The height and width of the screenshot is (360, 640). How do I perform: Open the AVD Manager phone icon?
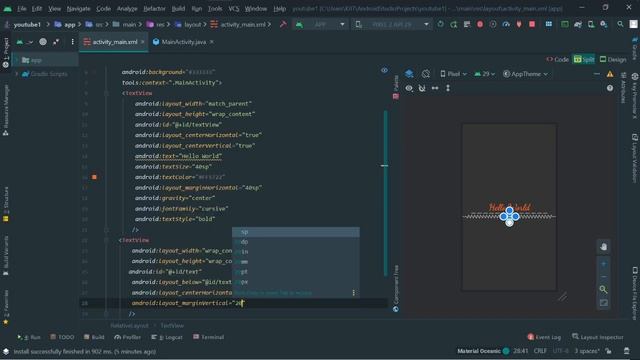(x=591, y=24)
